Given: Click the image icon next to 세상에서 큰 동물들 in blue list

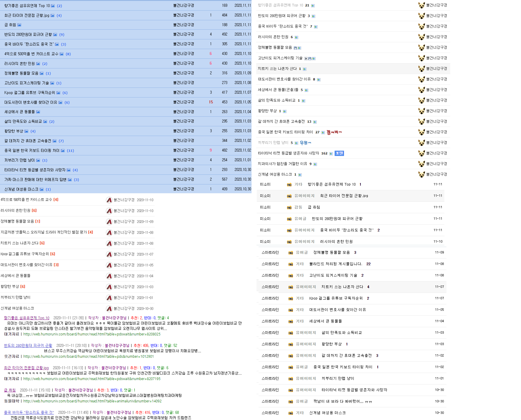Looking at the screenshot, I should click(38, 112).
